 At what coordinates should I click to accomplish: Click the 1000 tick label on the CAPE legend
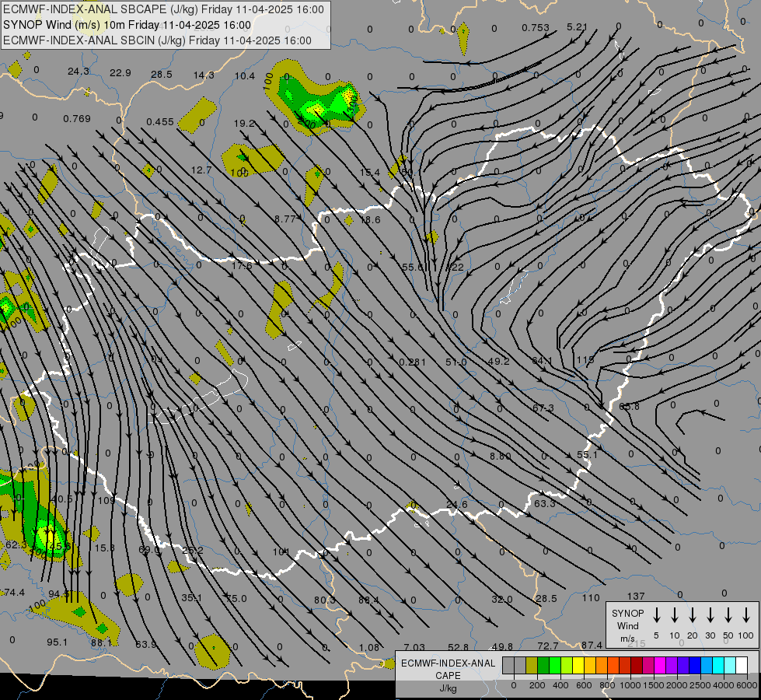[630, 685]
